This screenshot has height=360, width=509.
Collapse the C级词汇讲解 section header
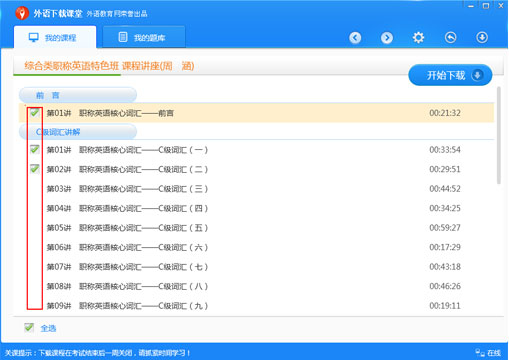click(x=78, y=132)
